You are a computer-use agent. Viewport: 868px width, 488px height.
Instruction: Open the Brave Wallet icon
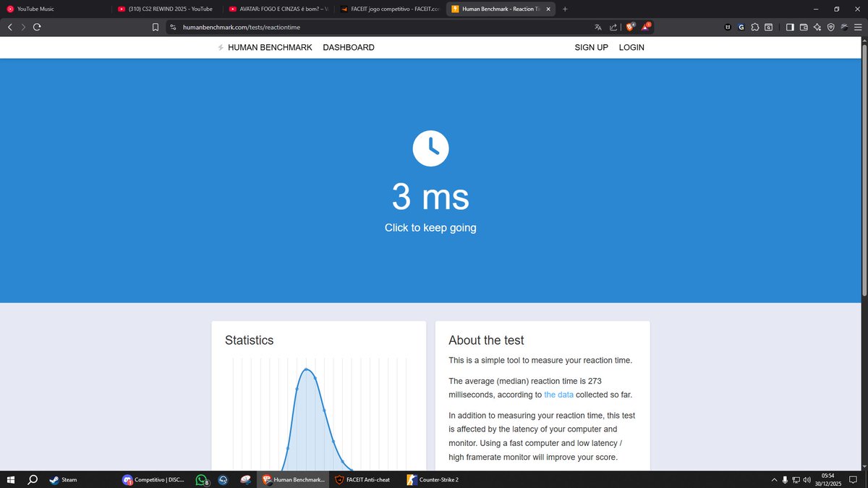coord(804,28)
